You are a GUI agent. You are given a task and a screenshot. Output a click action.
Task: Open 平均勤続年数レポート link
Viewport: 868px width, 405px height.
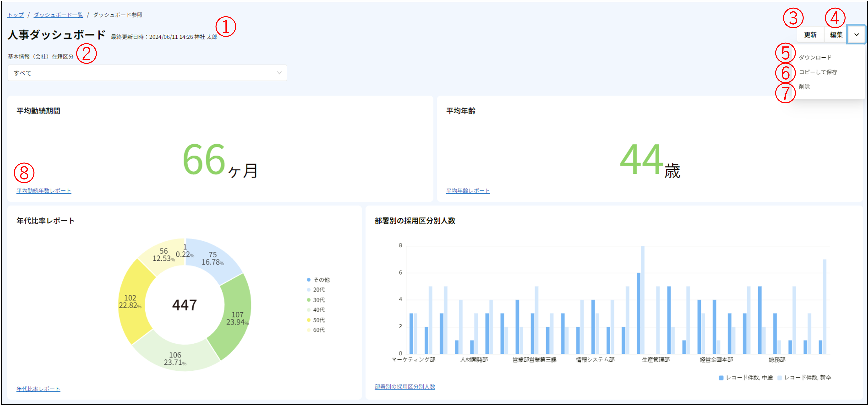(44, 191)
